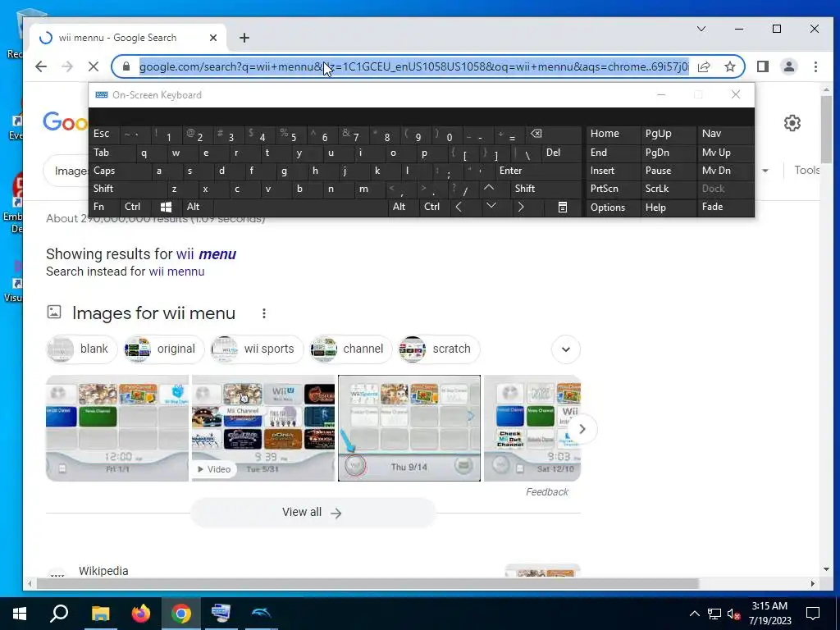Stop loading the page
The image size is (840, 630).
94,66
